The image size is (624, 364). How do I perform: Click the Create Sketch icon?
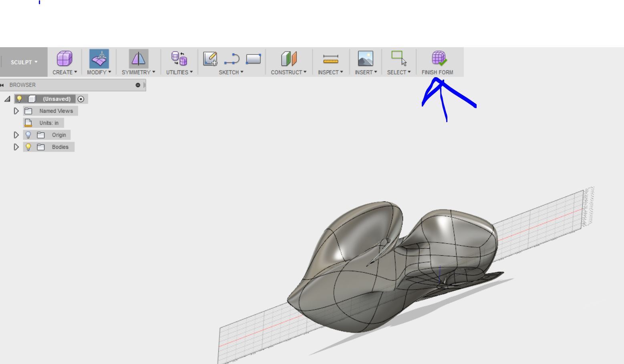point(210,58)
